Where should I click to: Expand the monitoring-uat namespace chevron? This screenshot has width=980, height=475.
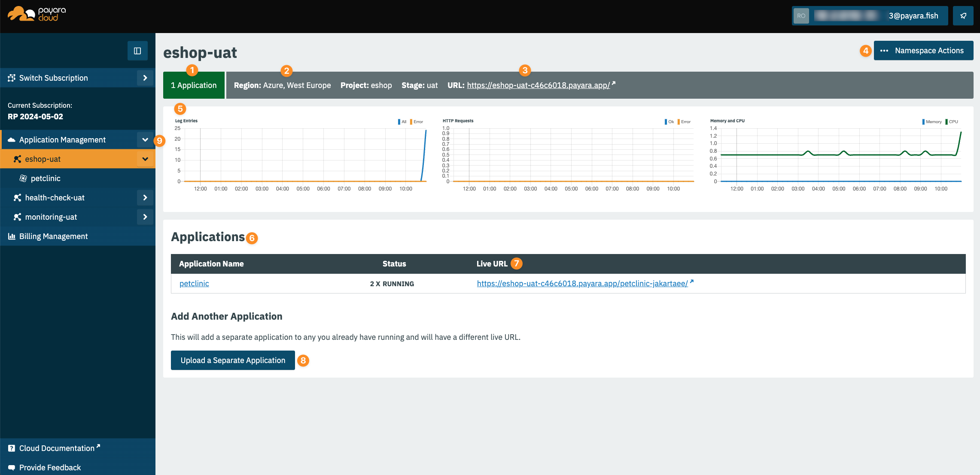[145, 217]
